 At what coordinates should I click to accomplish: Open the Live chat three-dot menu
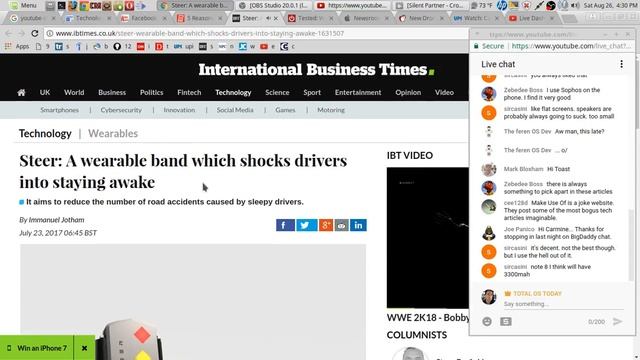621,64
